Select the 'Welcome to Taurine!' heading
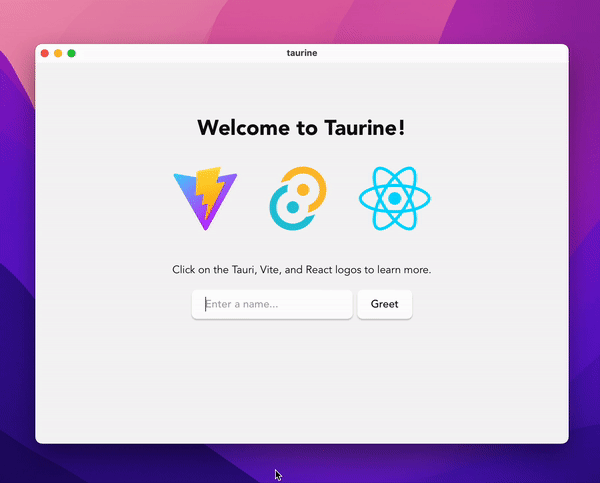600x483 pixels. (302, 127)
